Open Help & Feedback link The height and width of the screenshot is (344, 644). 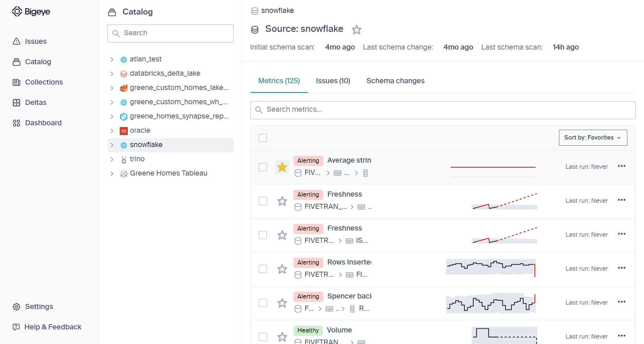53,327
